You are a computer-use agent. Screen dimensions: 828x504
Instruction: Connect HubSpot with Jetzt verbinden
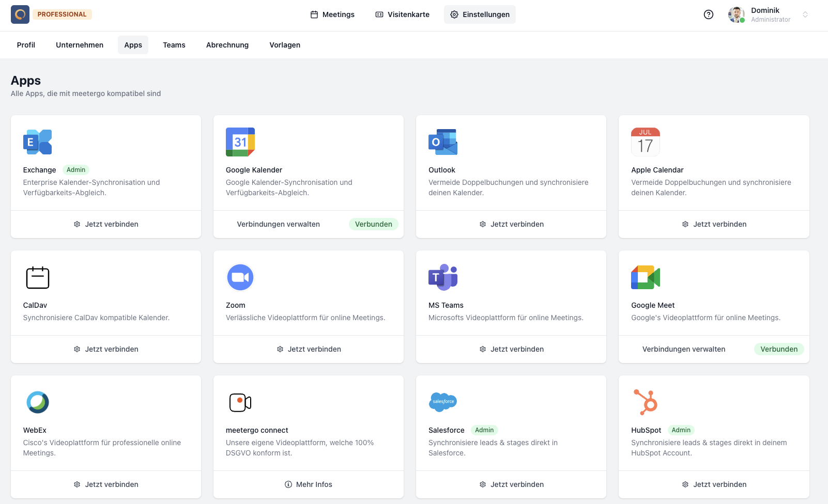point(714,484)
